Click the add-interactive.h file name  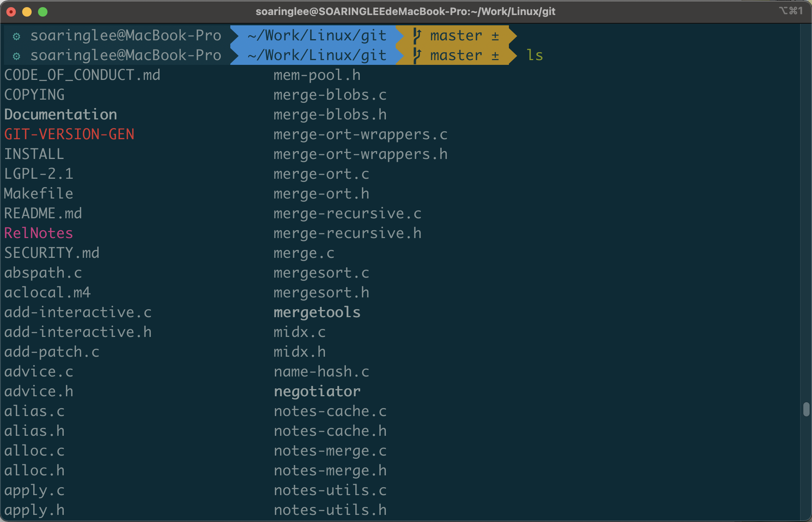click(x=78, y=332)
